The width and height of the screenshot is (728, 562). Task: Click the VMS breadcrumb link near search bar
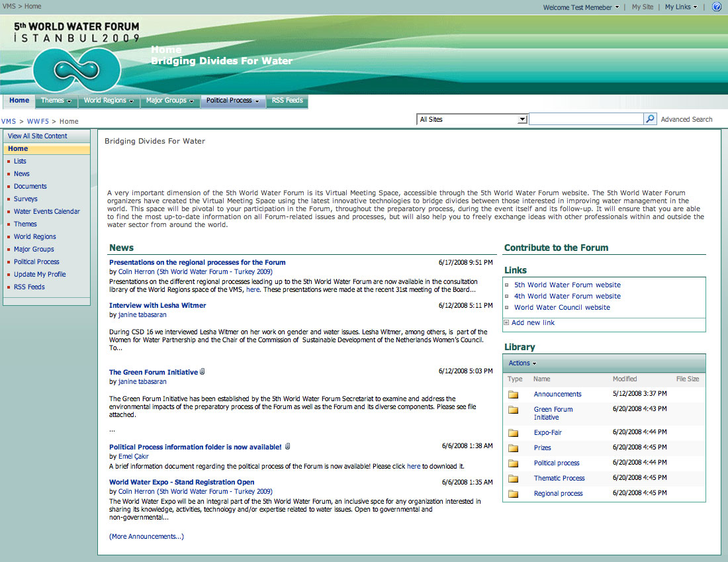pos(9,121)
